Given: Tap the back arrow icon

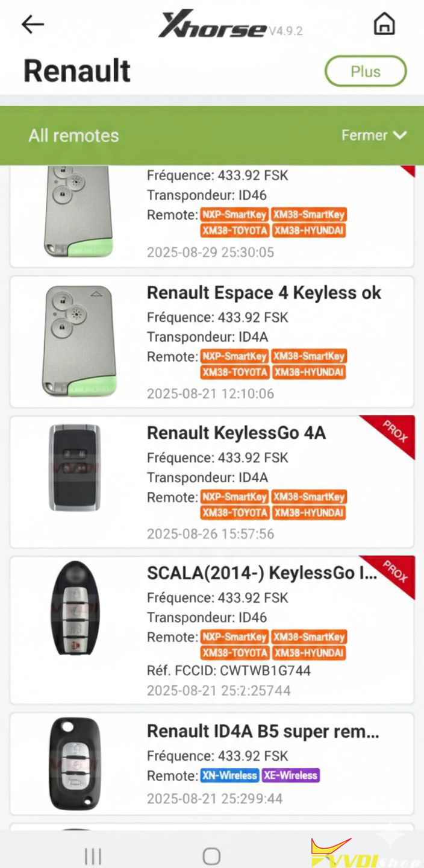Looking at the screenshot, I should click(33, 24).
